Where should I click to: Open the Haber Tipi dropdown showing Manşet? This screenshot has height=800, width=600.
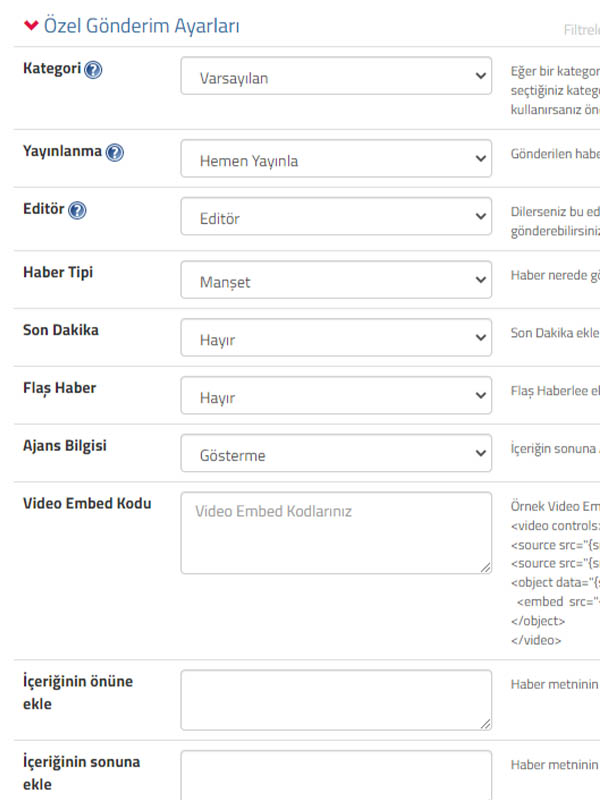[x=336, y=280]
